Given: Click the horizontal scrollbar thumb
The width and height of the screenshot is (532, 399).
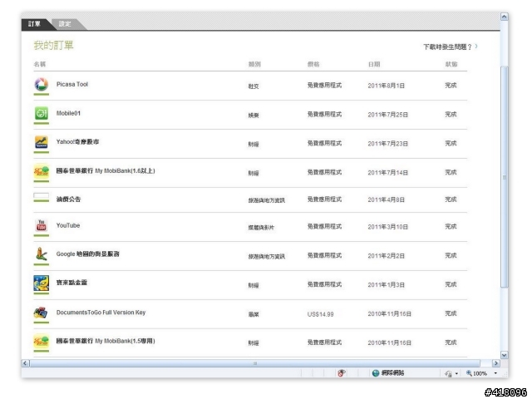Looking at the screenshot, I should (255, 363).
